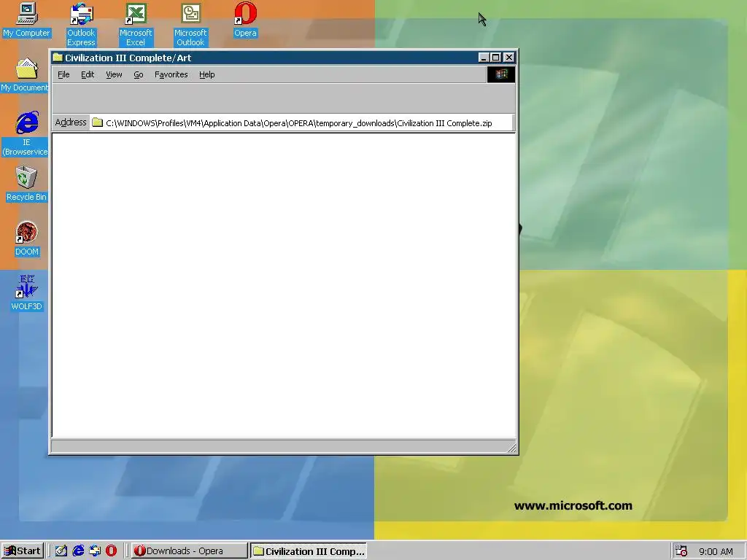
Task: Select the Outlook Express desktop icon
Action: 81,24
